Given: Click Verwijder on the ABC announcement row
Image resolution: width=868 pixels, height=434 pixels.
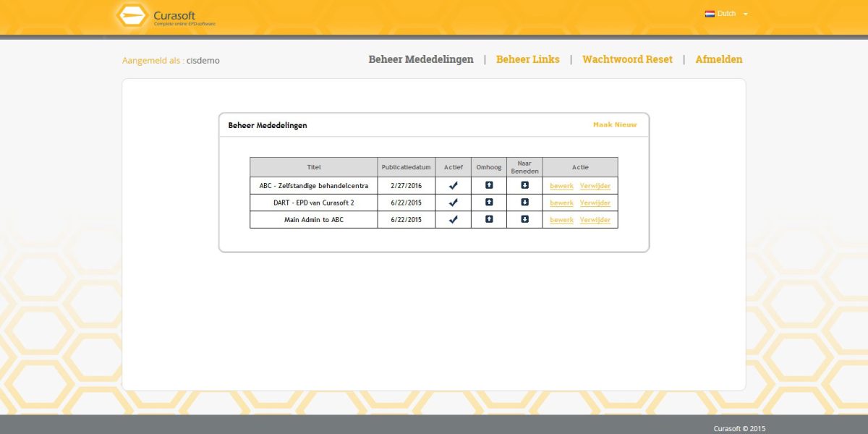Looking at the screenshot, I should [595, 185].
